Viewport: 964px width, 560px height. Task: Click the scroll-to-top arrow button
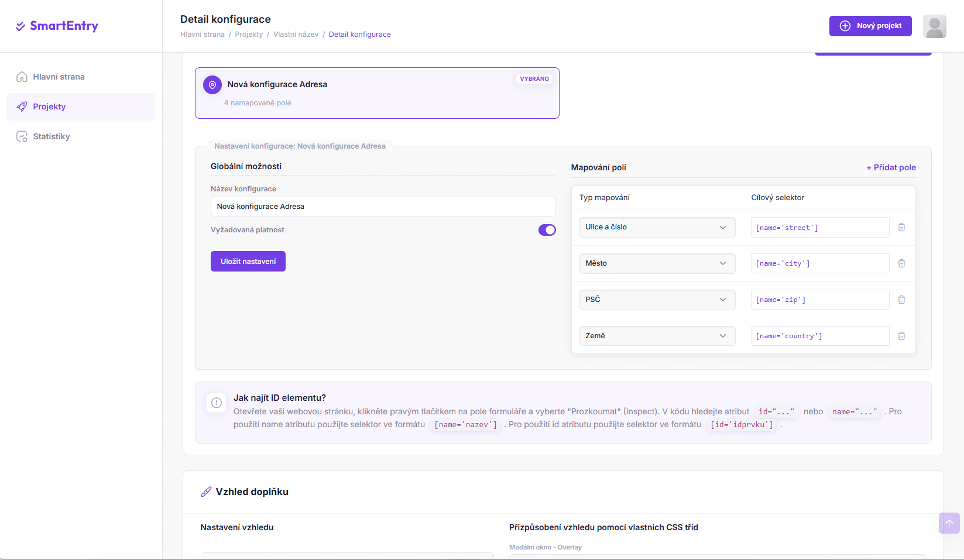point(949,523)
